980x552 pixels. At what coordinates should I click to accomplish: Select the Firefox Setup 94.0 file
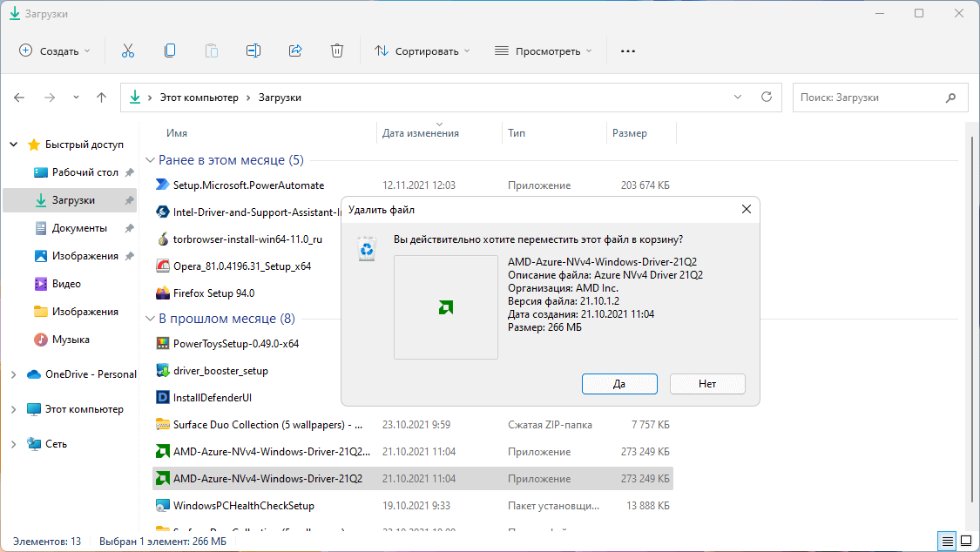point(213,293)
